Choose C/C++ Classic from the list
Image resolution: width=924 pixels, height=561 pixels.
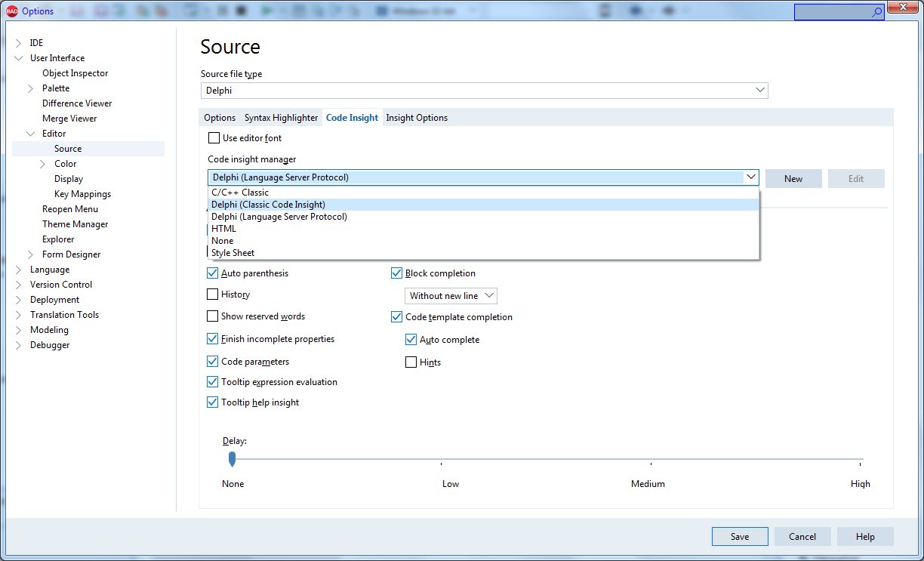click(483, 193)
